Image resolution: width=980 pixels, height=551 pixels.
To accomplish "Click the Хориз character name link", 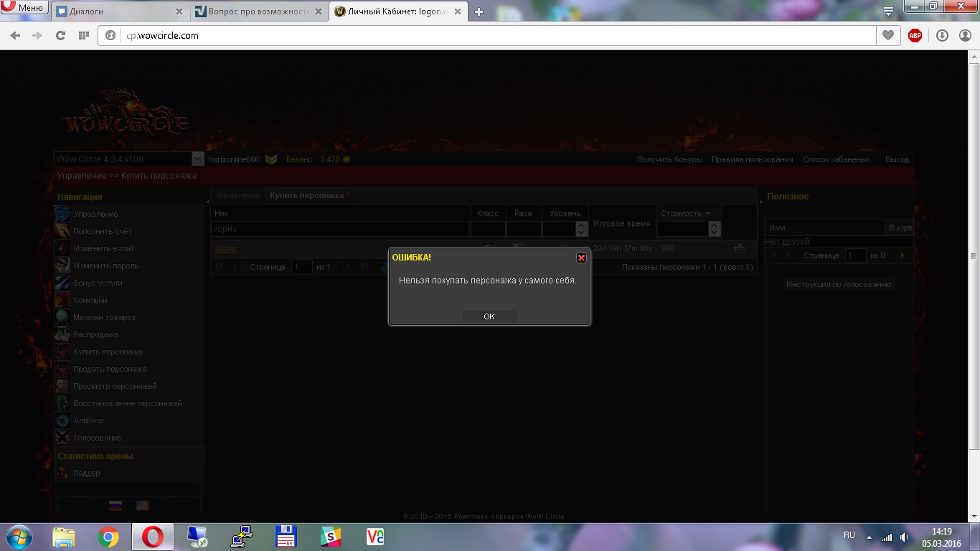I will [x=225, y=248].
